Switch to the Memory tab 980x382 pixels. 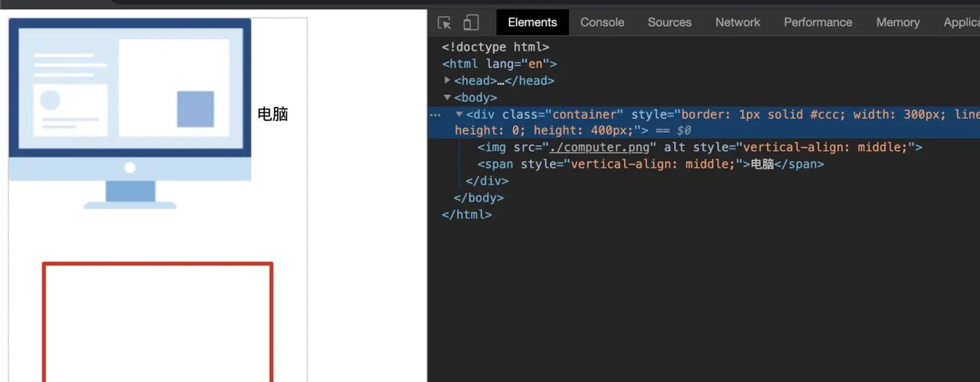click(x=897, y=22)
